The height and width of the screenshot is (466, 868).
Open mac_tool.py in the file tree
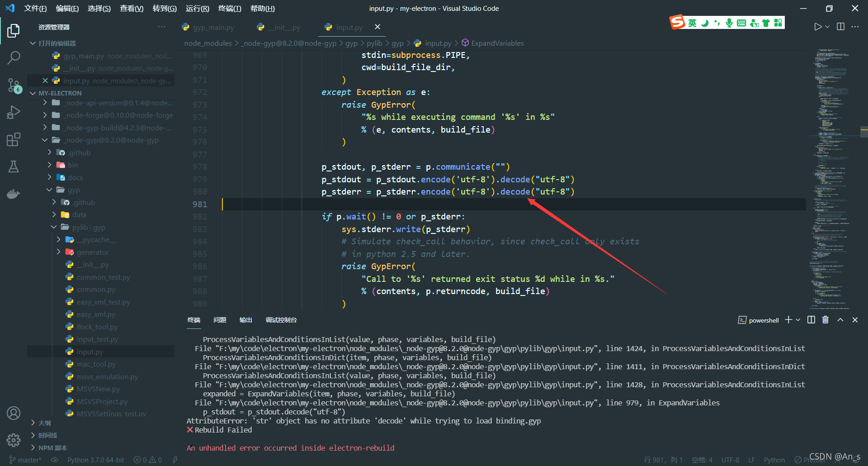point(101,364)
